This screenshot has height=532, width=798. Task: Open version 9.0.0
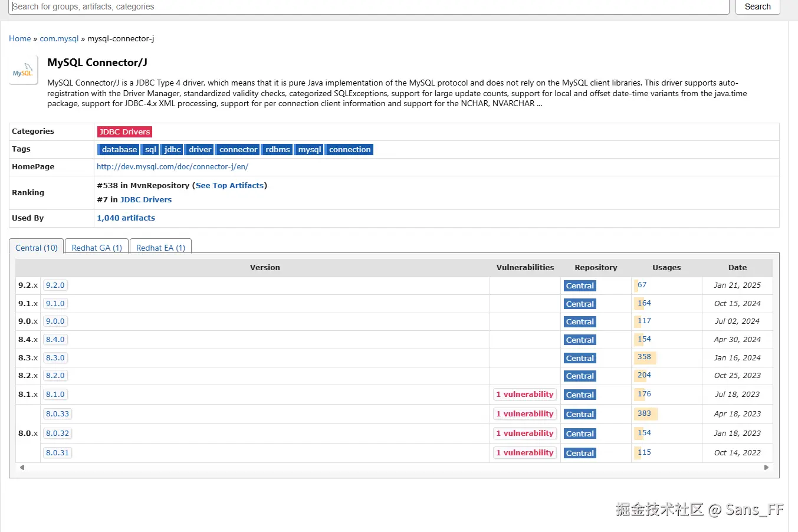coord(55,321)
